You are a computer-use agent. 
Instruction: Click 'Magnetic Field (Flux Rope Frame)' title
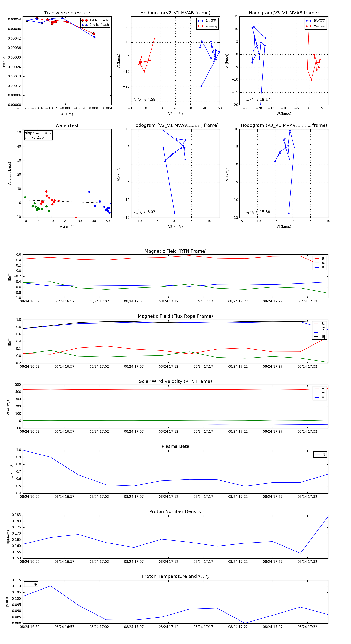point(175,316)
